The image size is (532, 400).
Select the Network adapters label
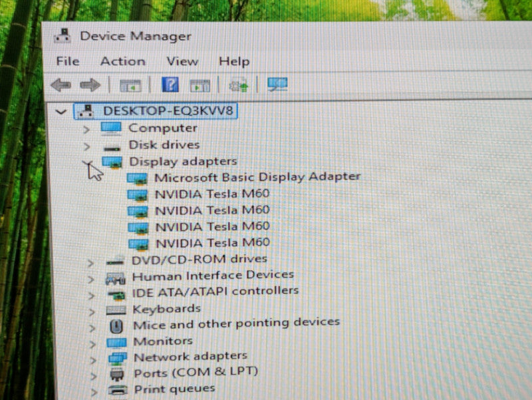[191, 357]
